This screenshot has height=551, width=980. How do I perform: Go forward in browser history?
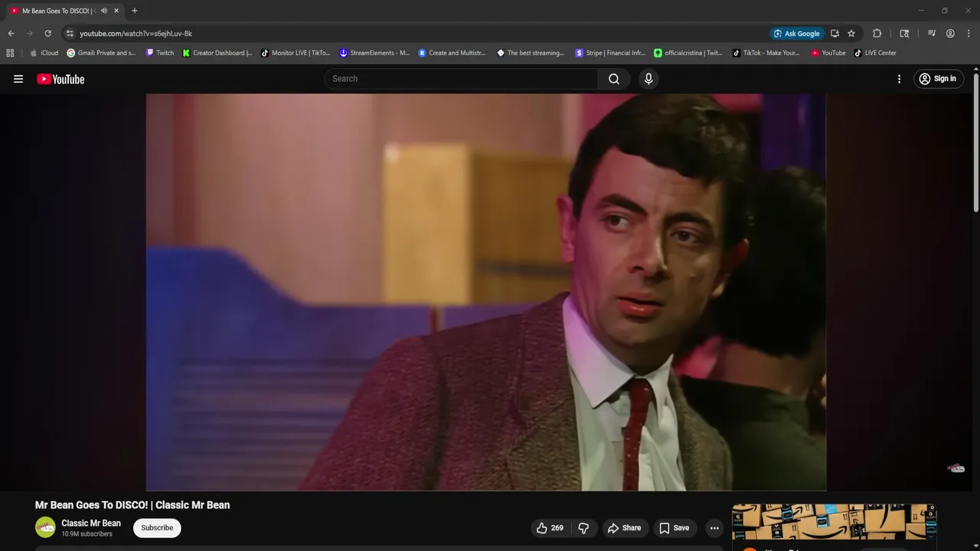pos(29,34)
